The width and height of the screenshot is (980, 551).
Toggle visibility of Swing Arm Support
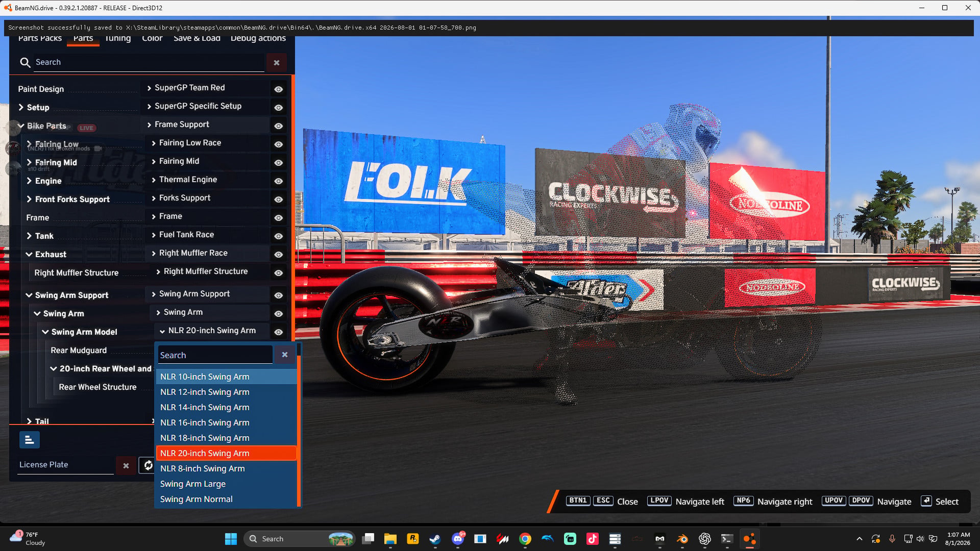point(279,295)
